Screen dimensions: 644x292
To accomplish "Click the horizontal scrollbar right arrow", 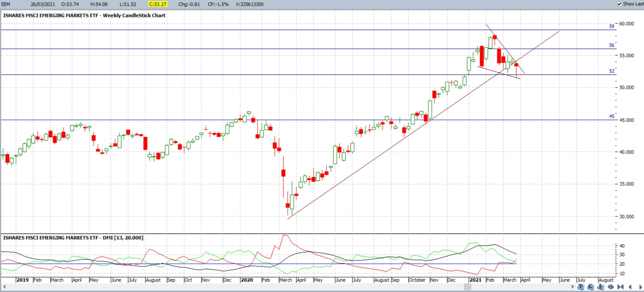I will coord(572,287).
